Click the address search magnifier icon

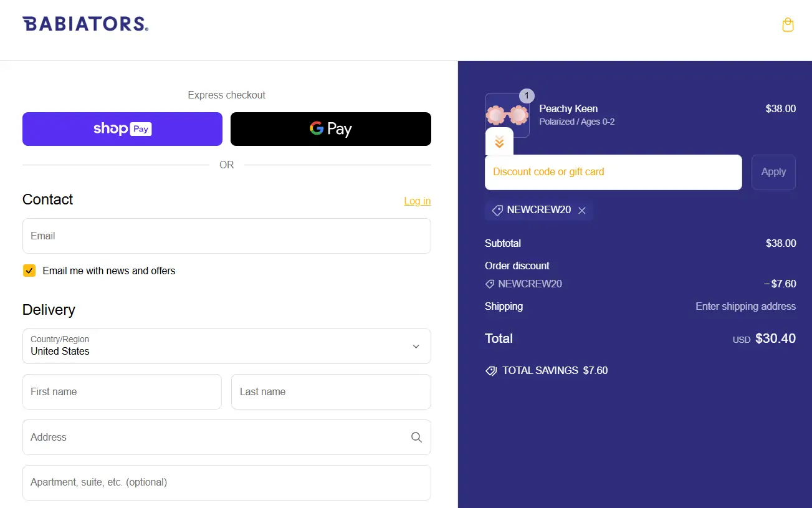pos(416,438)
